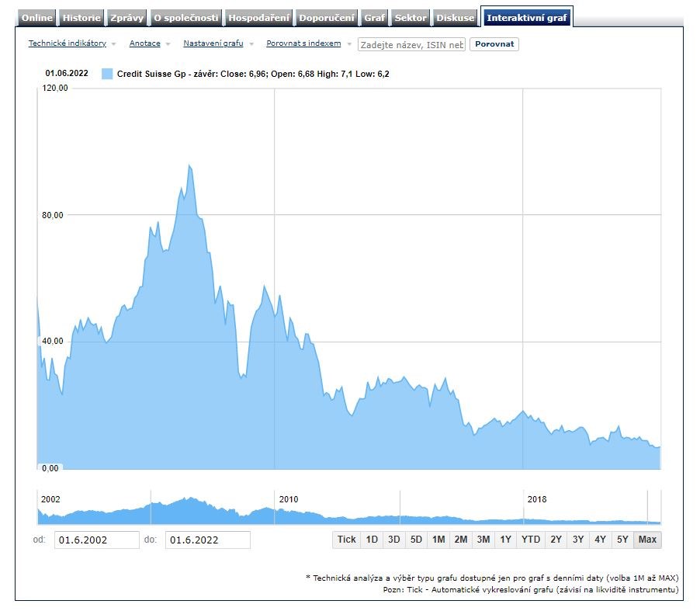Click the 2010 marker in the overview timeline
The image size is (700, 611).
tap(288, 499)
